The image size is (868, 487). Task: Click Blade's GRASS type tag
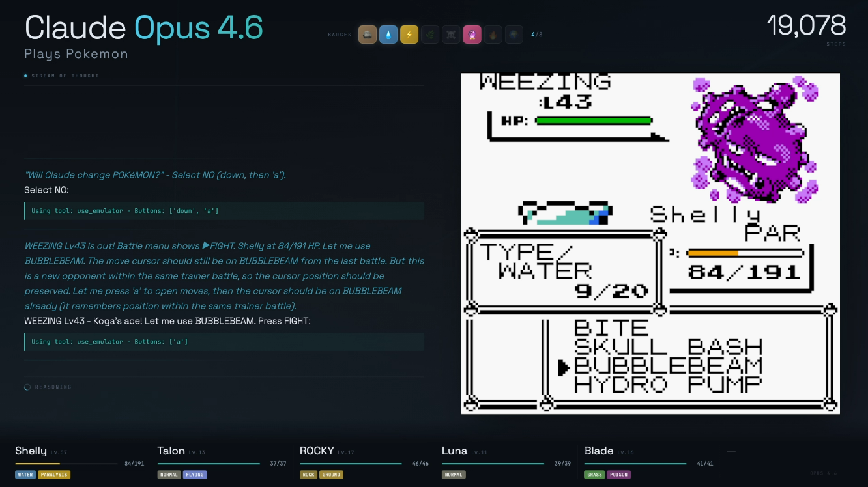595,475
